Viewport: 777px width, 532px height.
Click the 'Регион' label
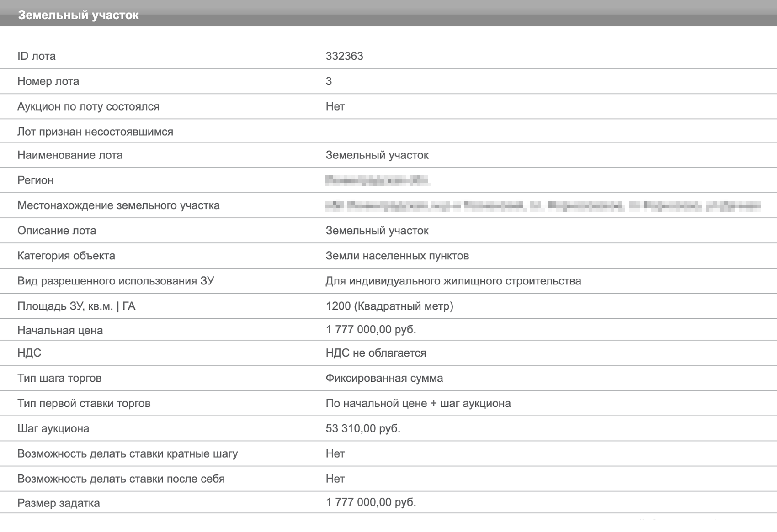35,180
